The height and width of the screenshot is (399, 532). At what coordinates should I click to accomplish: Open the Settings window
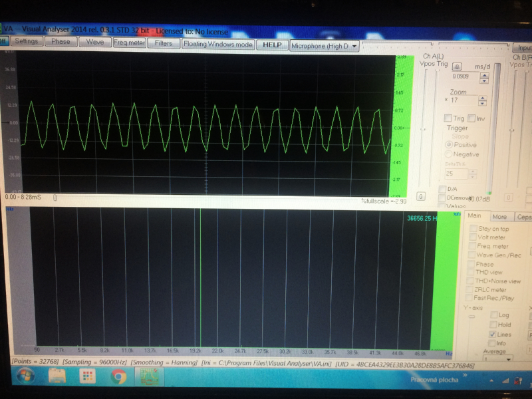pyautogui.click(x=27, y=41)
